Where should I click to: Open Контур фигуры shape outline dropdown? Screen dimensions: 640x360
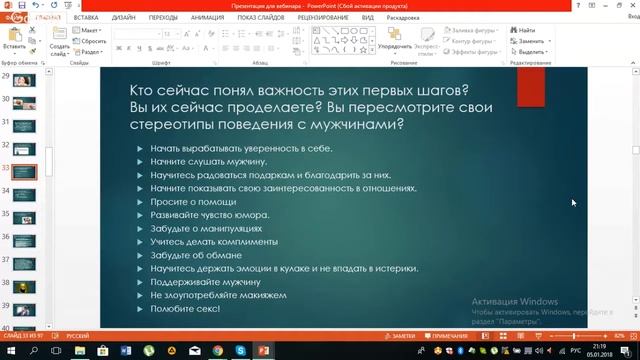[x=469, y=41]
